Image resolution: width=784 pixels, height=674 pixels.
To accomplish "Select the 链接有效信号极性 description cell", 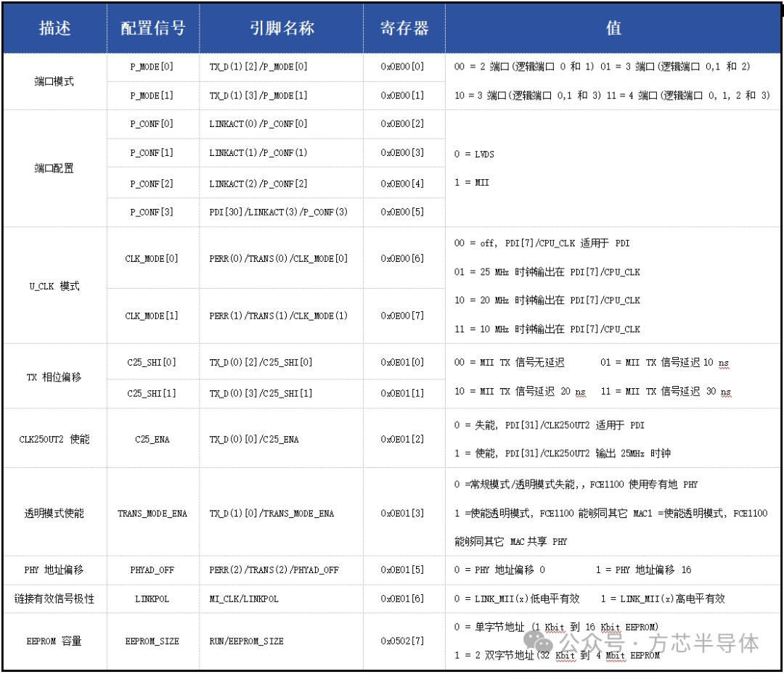I will 55,599.
